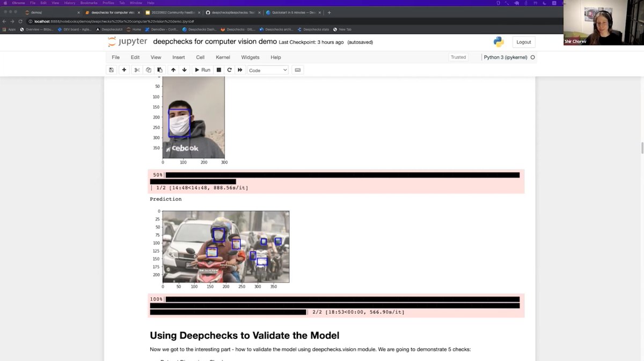This screenshot has height=361, width=644.
Task: Open the macOS Bookmarks menu
Action: [x=89, y=3]
